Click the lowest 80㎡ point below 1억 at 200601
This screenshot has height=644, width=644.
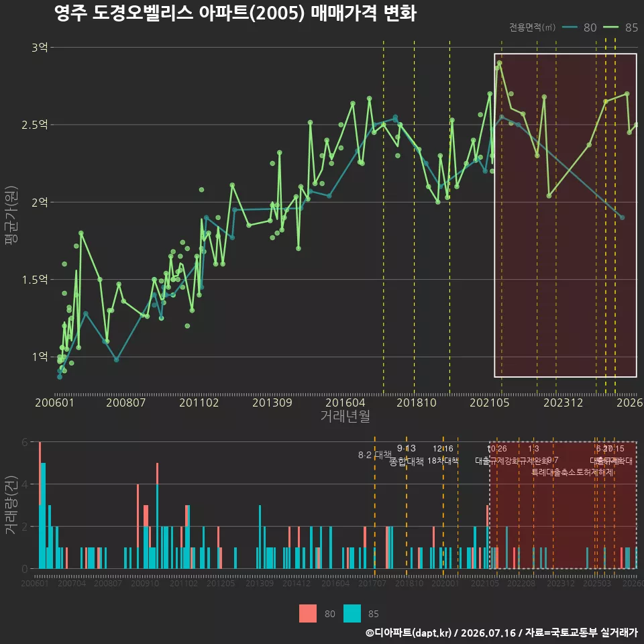(60, 377)
